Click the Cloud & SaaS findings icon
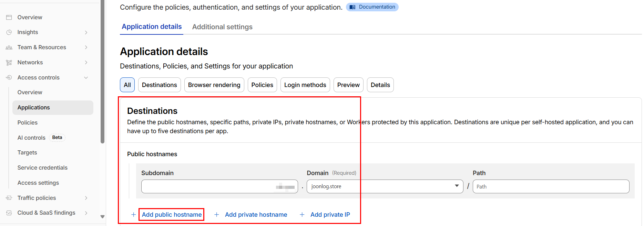Image resolution: width=644 pixels, height=226 pixels. point(9,213)
